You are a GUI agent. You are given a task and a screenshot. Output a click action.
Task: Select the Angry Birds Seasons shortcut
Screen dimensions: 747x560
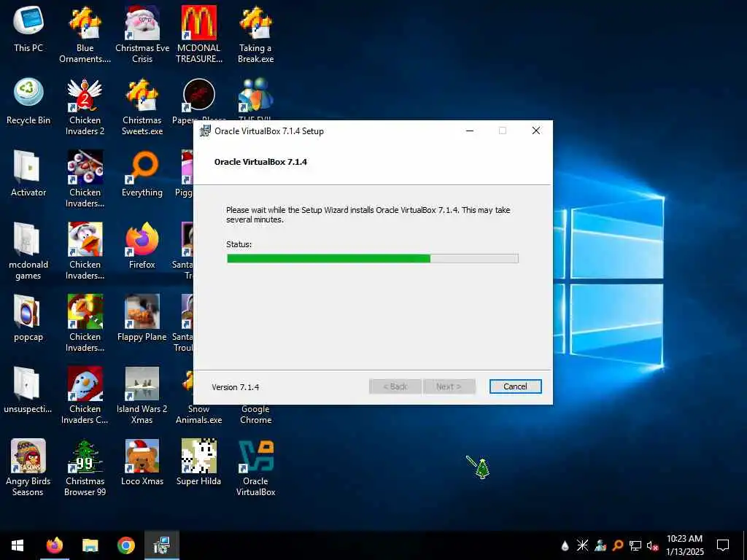[28, 467]
